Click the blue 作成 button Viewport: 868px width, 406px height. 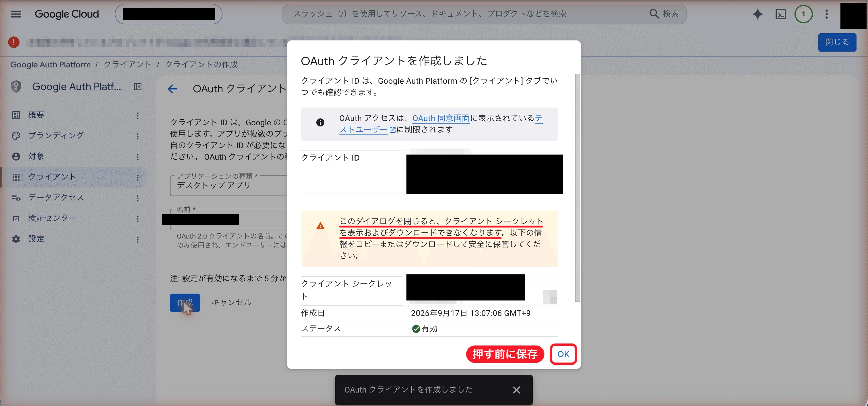(185, 302)
